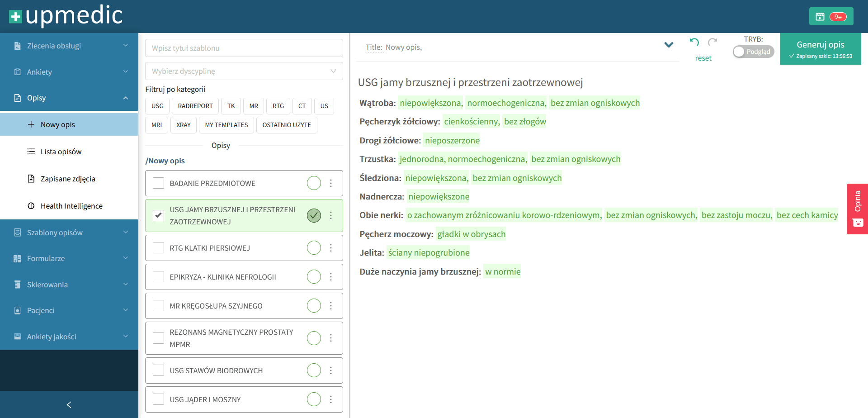Open the Wybierz dyscyplinę dropdown
This screenshot has height=418, width=868.
coord(244,71)
